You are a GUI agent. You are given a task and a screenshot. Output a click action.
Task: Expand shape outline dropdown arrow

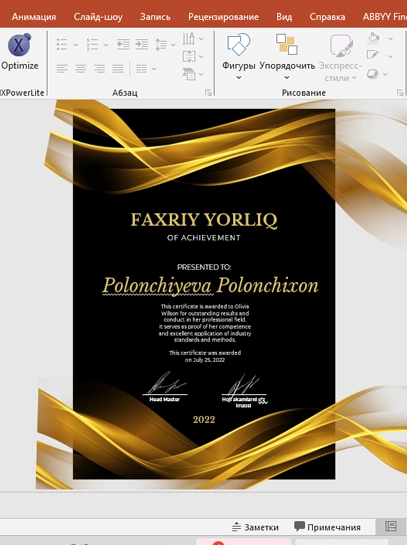(390, 56)
